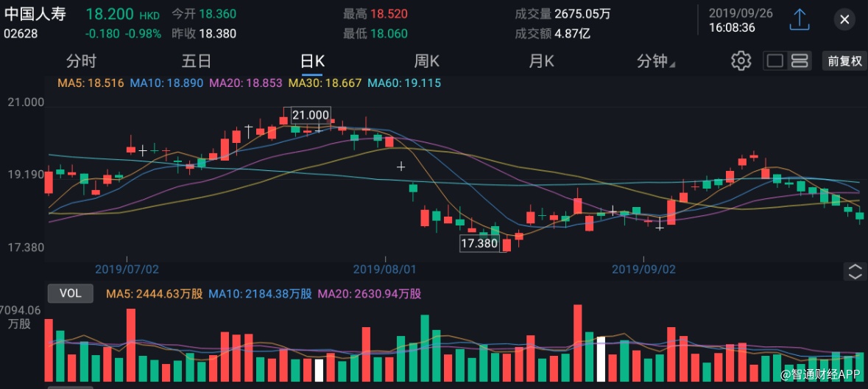868x389 pixels.
Task: Click the 2019/07/02 date label
Action: pos(127,270)
